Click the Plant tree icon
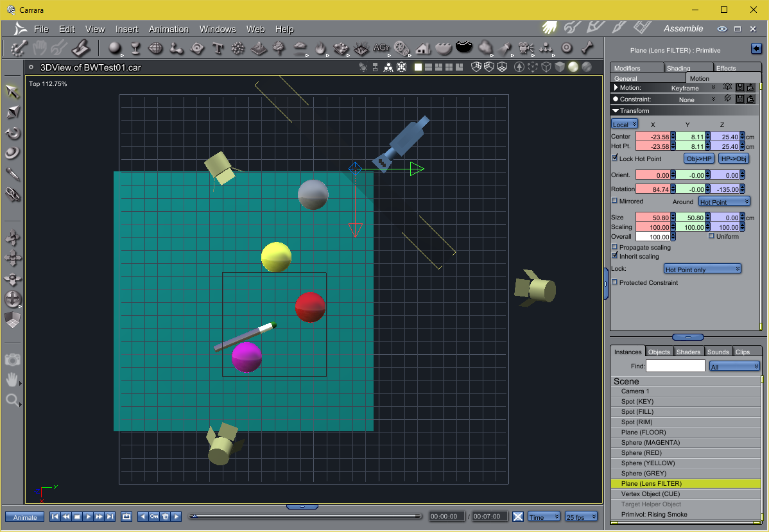This screenshot has height=532, width=769. (x=279, y=48)
